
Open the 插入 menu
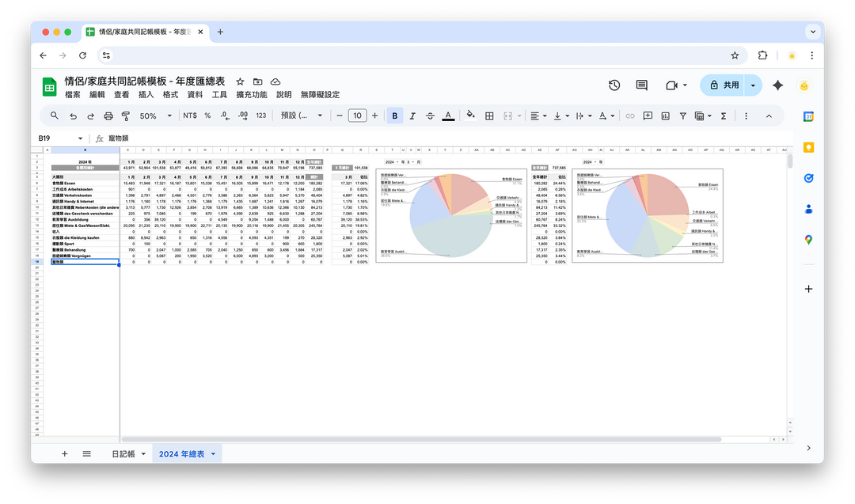(146, 94)
